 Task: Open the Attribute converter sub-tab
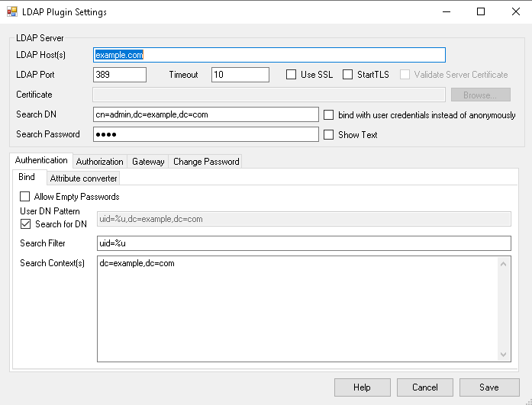click(x=83, y=178)
